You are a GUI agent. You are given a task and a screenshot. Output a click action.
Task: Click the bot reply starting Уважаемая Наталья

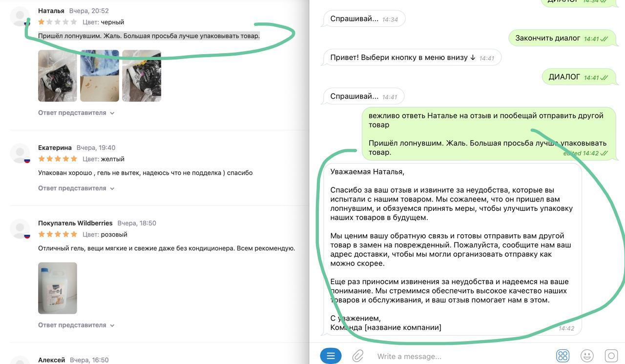pyautogui.click(x=452, y=249)
